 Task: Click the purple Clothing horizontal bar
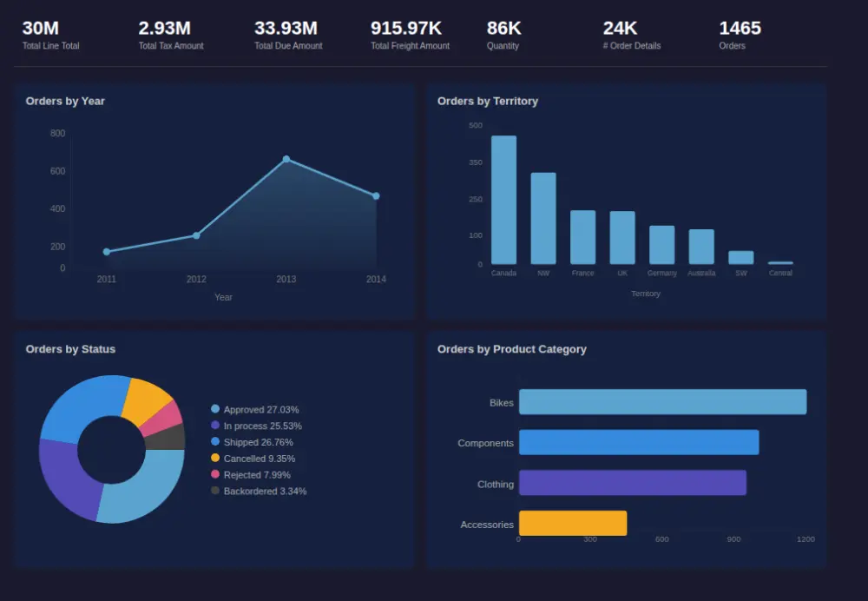[x=633, y=483]
